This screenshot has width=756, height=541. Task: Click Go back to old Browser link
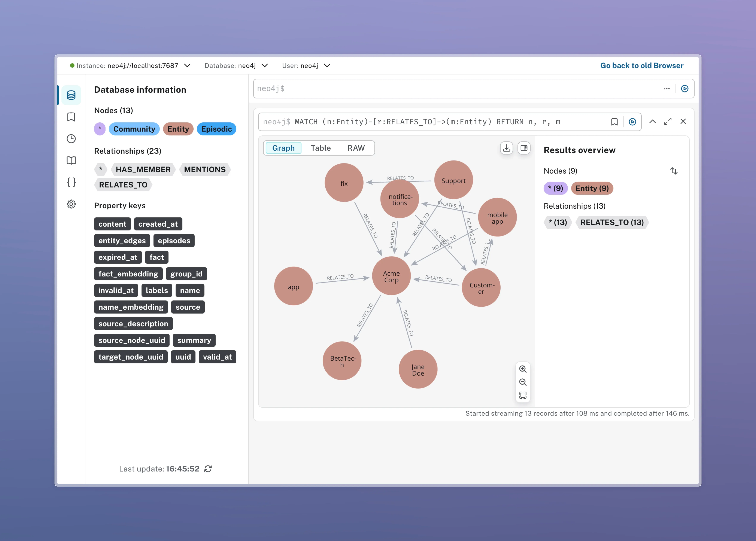pos(642,66)
